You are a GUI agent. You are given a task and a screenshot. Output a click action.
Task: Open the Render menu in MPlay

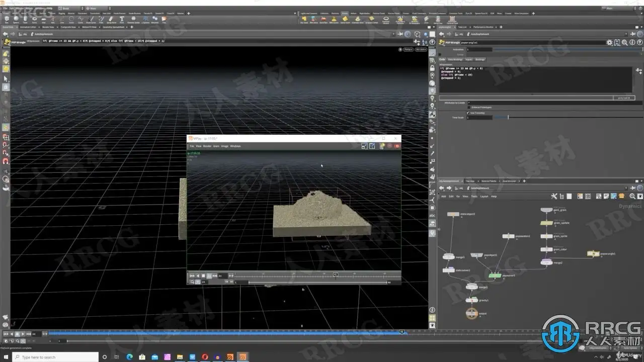tap(207, 146)
